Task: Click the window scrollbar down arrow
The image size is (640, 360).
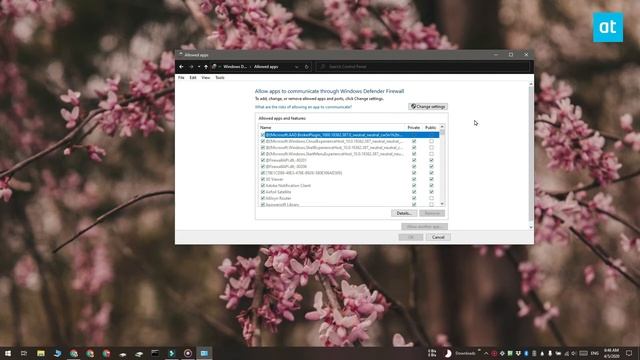Action: 531,227
